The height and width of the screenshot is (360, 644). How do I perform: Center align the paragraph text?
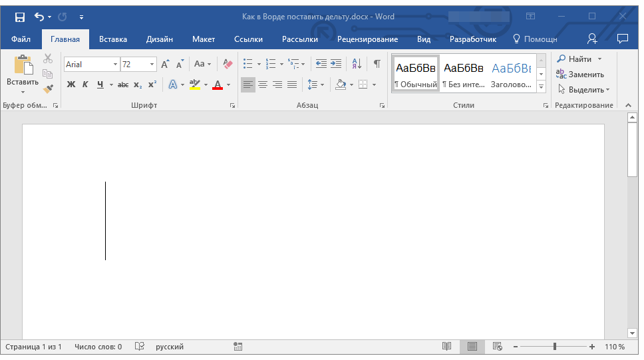[263, 85]
